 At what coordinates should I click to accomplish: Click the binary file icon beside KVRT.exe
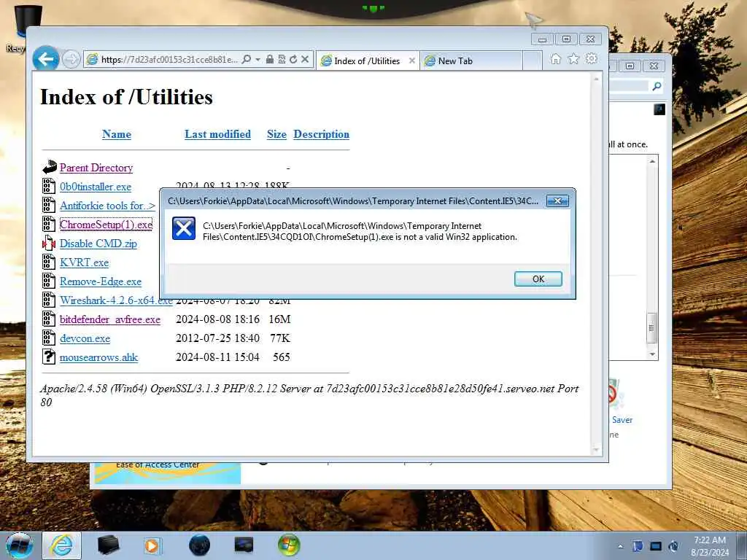49,262
